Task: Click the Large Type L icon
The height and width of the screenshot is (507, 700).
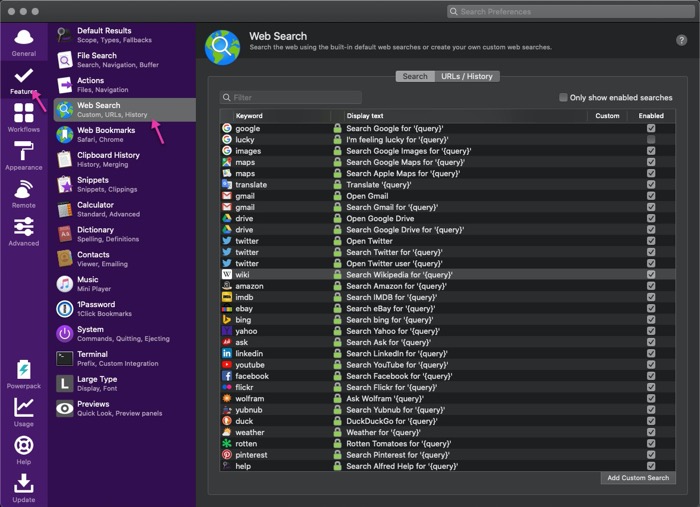Action: [65, 383]
